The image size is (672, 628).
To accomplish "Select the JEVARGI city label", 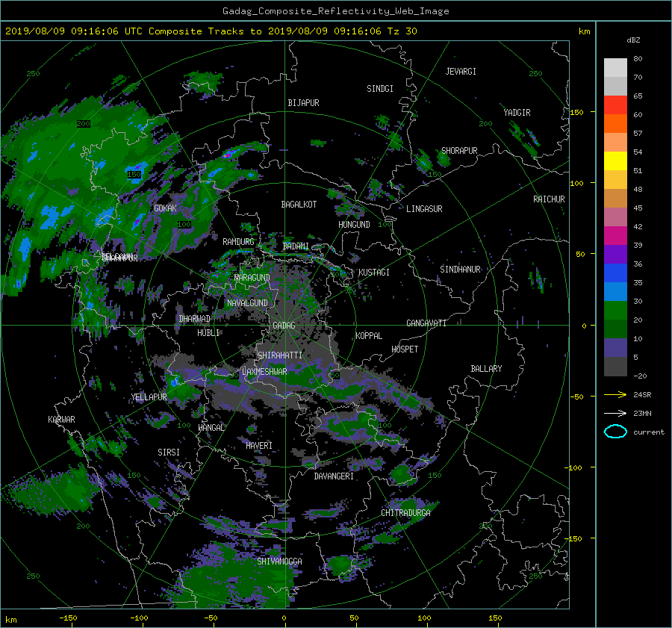I will click(x=461, y=72).
